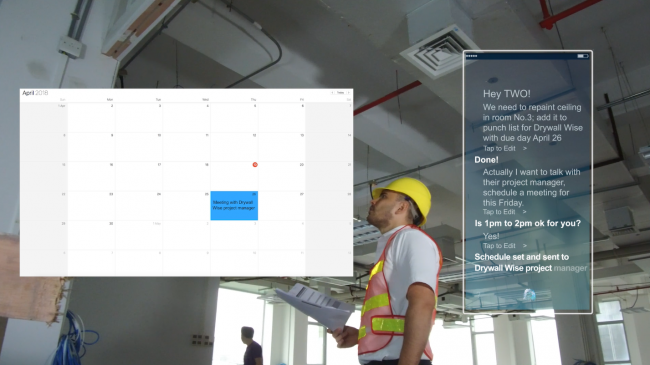Viewport: 650px width, 365px height.
Task: Tap the microphone icon at the phone bottom
Action: tap(529, 295)
